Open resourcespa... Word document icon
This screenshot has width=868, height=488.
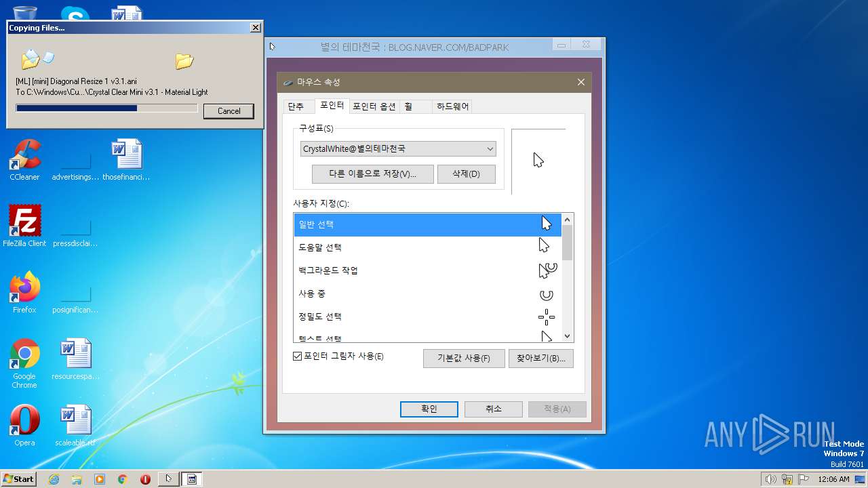coord(75,359)
